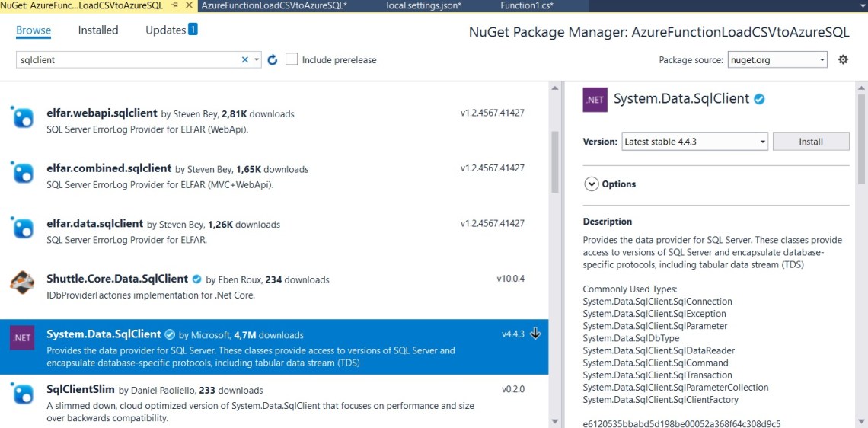
Task: Pin the NuGet package manager tab
Action: coord(174,5)
